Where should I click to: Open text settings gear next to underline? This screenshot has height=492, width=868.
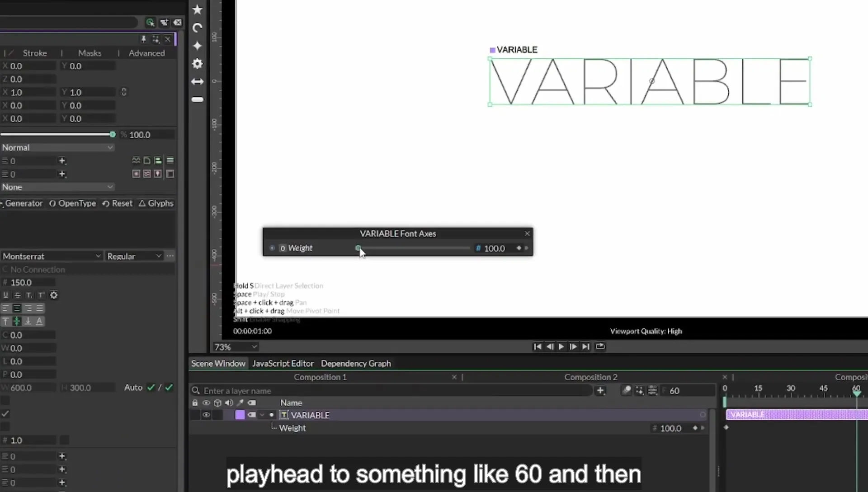[54, 295]
